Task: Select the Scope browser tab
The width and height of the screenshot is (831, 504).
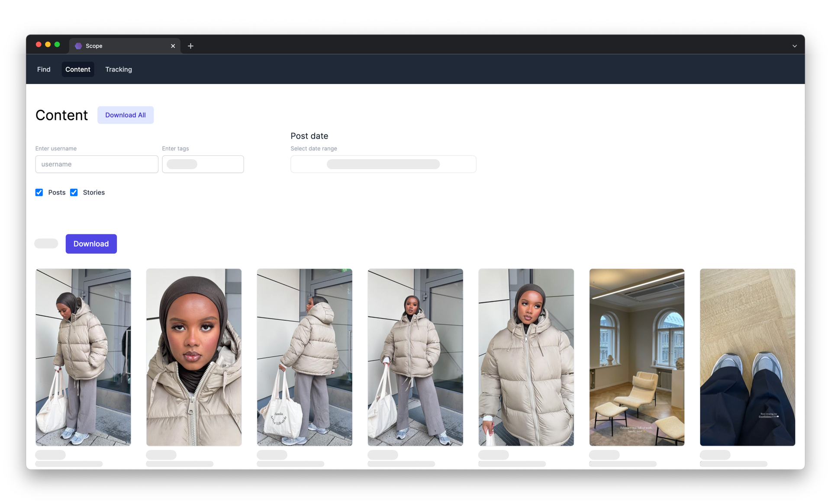Action: 125,46
